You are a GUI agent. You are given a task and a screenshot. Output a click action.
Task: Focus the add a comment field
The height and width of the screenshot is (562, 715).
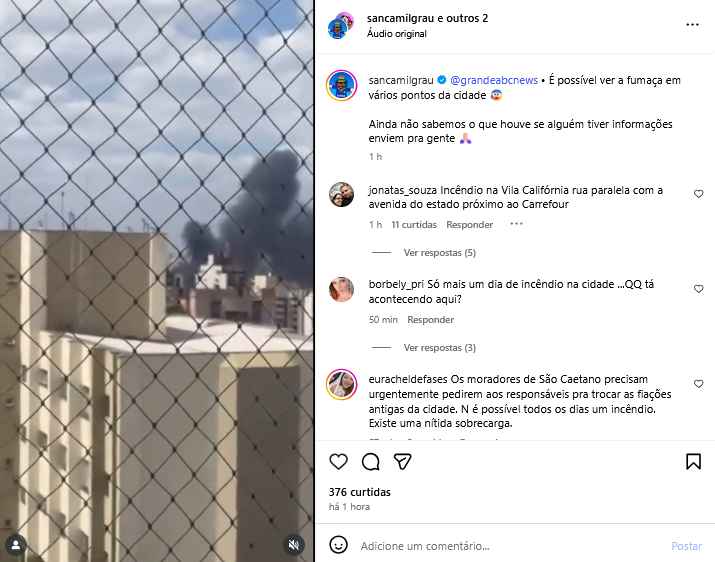click(x=511, y=546)
